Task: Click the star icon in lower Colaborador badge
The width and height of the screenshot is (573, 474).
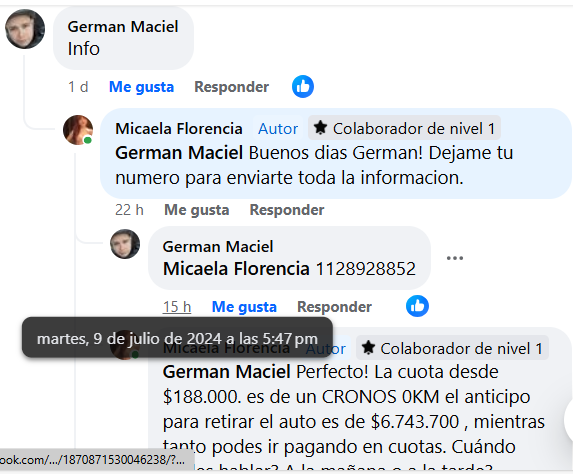Action: (x=368, y=348)
